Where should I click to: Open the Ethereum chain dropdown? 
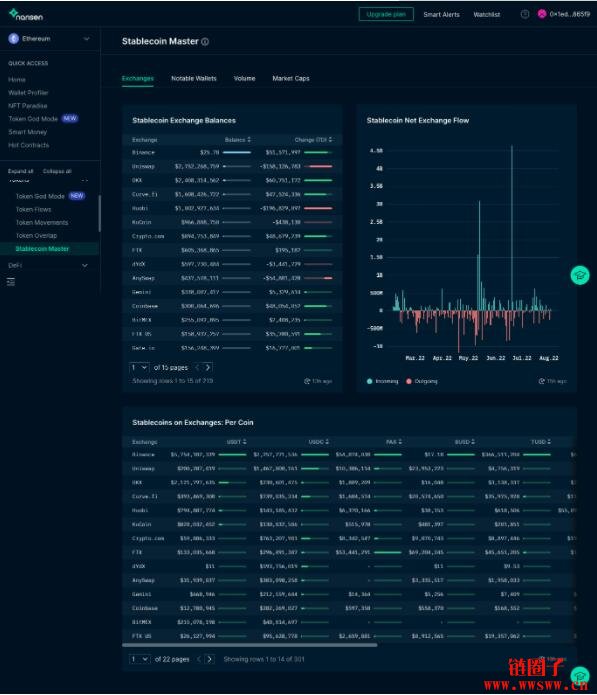49,39
